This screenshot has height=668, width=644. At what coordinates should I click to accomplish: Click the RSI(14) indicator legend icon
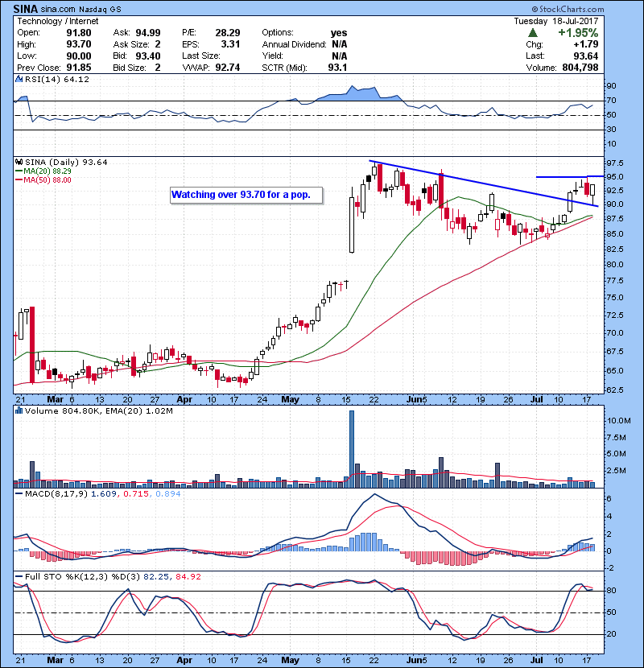tap(19, 79)
